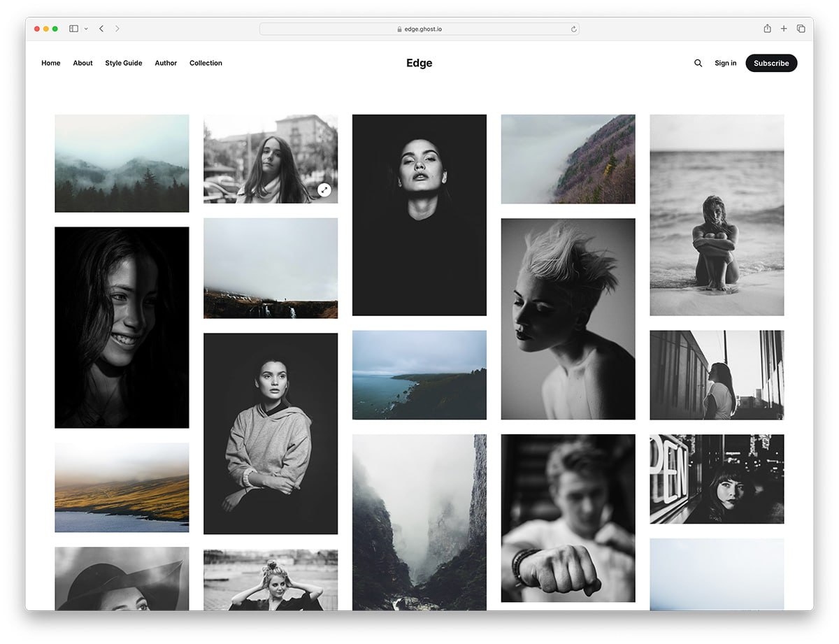Viewport: 839px width, 644px height.
Task: Navigate forward using the forward arrow
Action: click(x=117, y=29)
